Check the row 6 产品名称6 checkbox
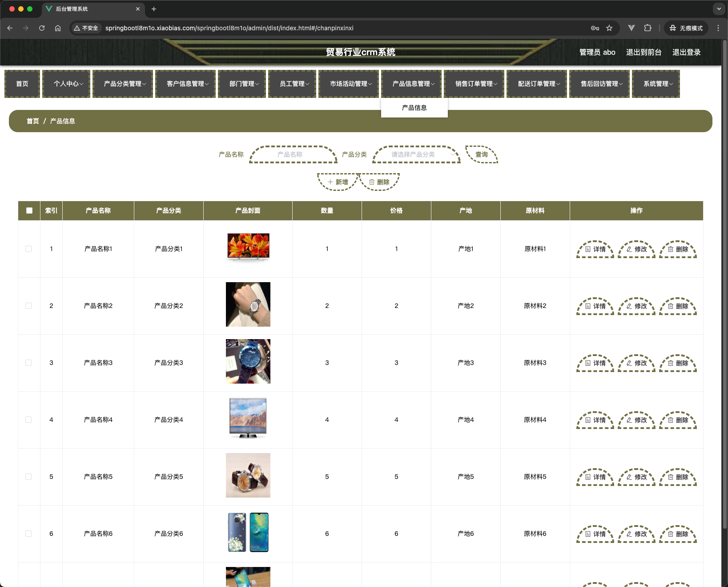The height and width of the screenshot is (587, 728). click(28, 534)
